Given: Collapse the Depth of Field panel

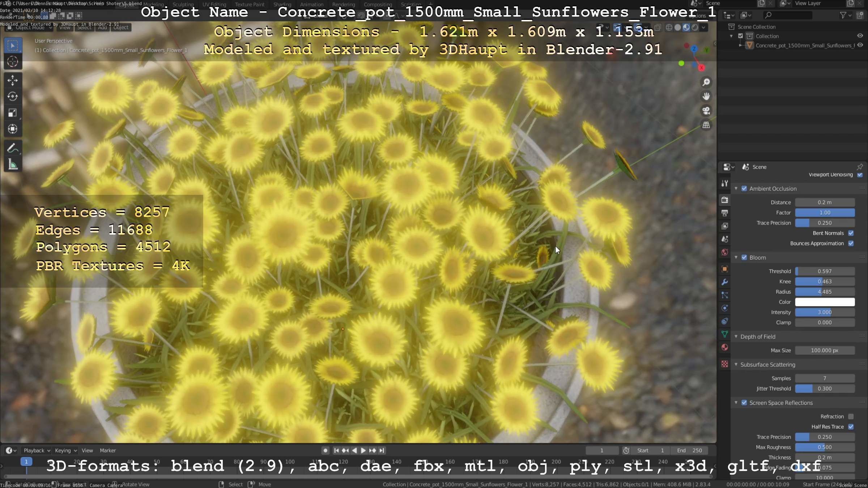Looking at the screenshot, I should tap(736, 337).
